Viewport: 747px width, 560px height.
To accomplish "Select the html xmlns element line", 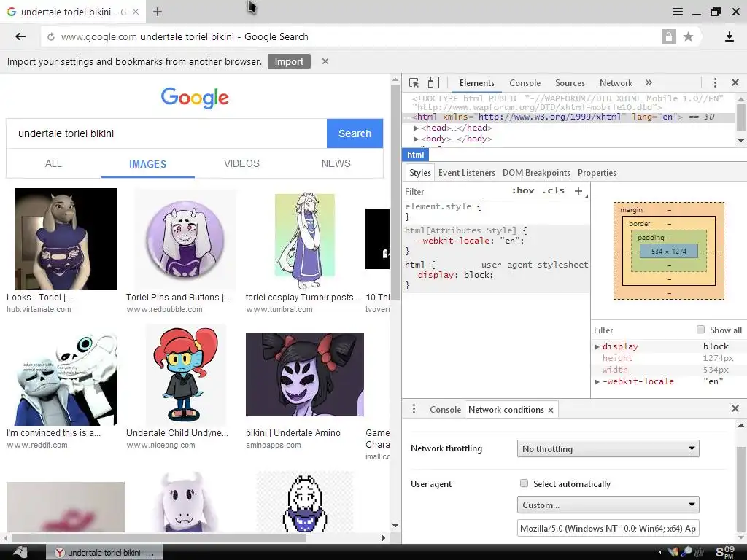I will [x=569, y=117].
